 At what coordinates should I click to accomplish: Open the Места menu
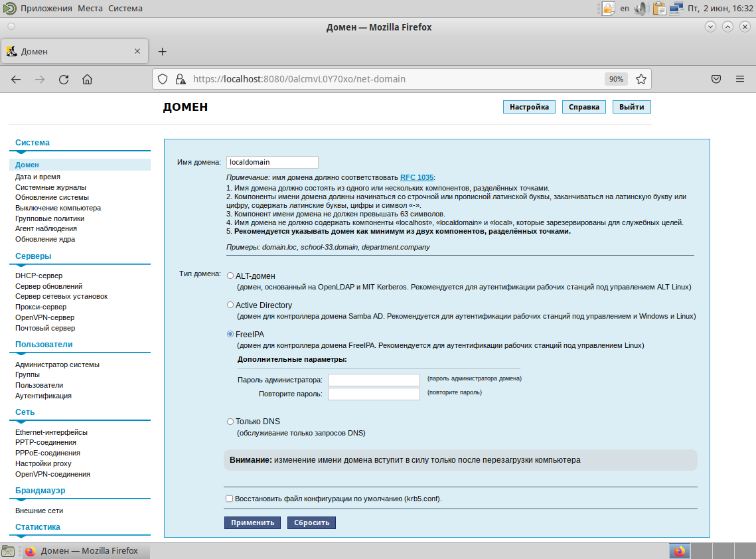(90, 8)
